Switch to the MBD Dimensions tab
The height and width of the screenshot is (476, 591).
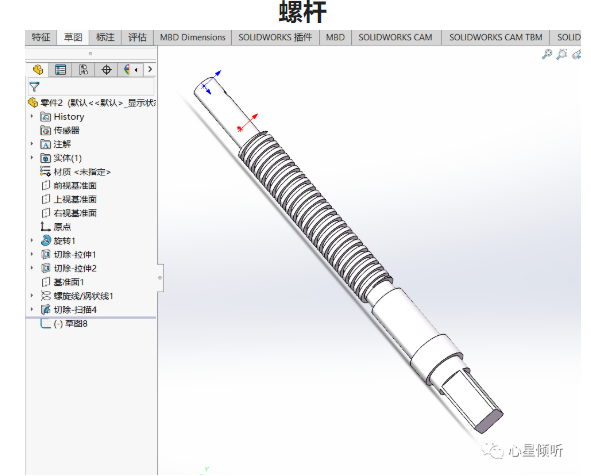(x=193, y=37)
